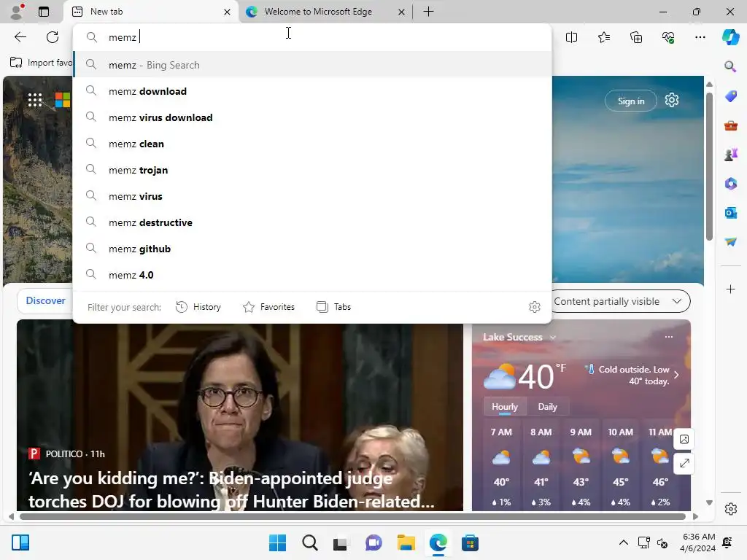This screenshot has width=747, height=560.
Task: Select Daily weather tab
Action: pos(547,407)
